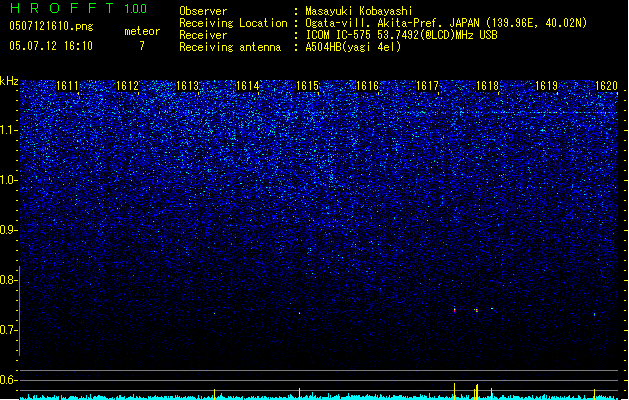Click the 1.1 kHz axis label
The height and width of the screenshot is (400, 629).
[x=8, y=130]
